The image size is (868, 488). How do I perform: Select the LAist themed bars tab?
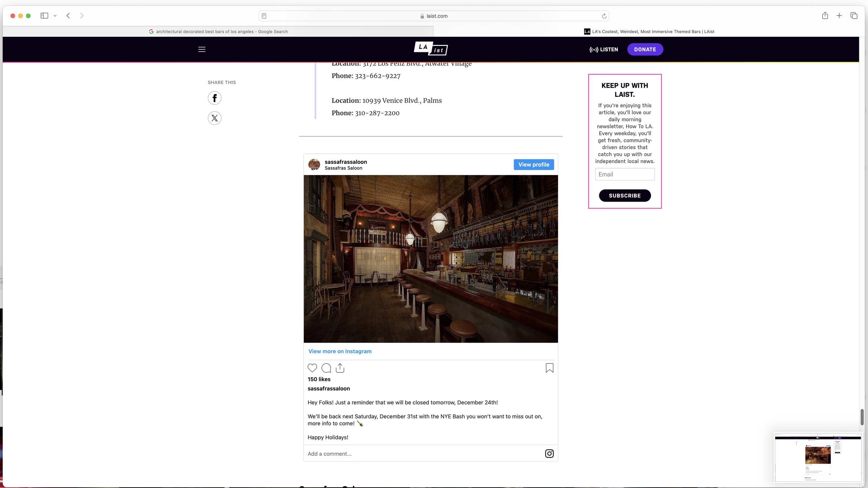(x=649, y=32)
